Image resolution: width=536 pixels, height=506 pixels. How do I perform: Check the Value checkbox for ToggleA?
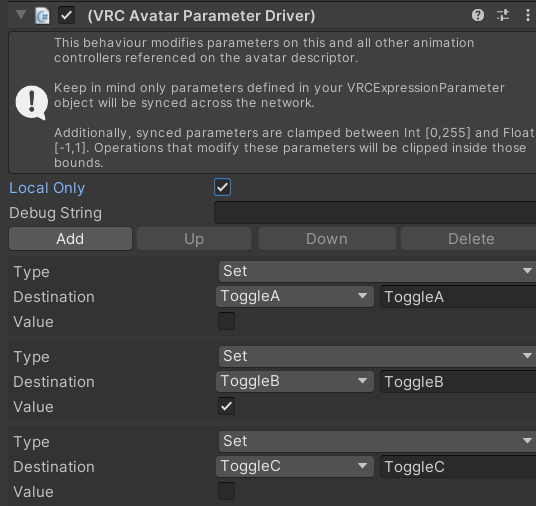[226, 321]
